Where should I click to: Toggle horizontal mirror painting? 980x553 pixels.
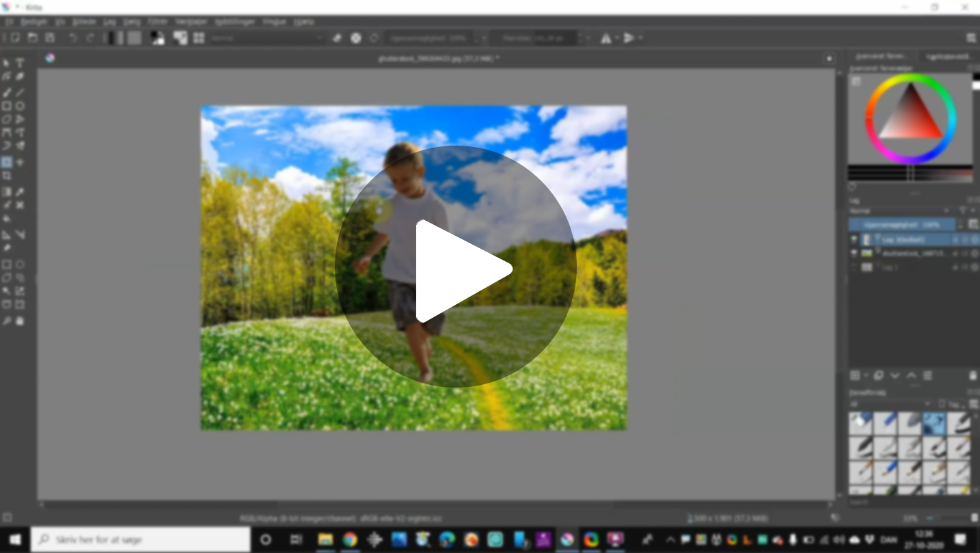click(605, 38)
